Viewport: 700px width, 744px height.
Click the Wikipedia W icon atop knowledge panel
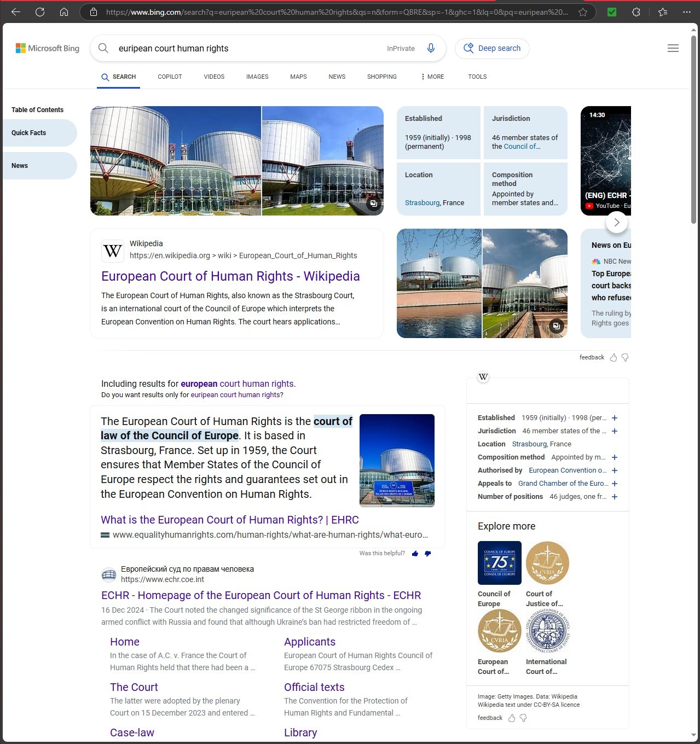pyautogui.click(x=483, y=377)
